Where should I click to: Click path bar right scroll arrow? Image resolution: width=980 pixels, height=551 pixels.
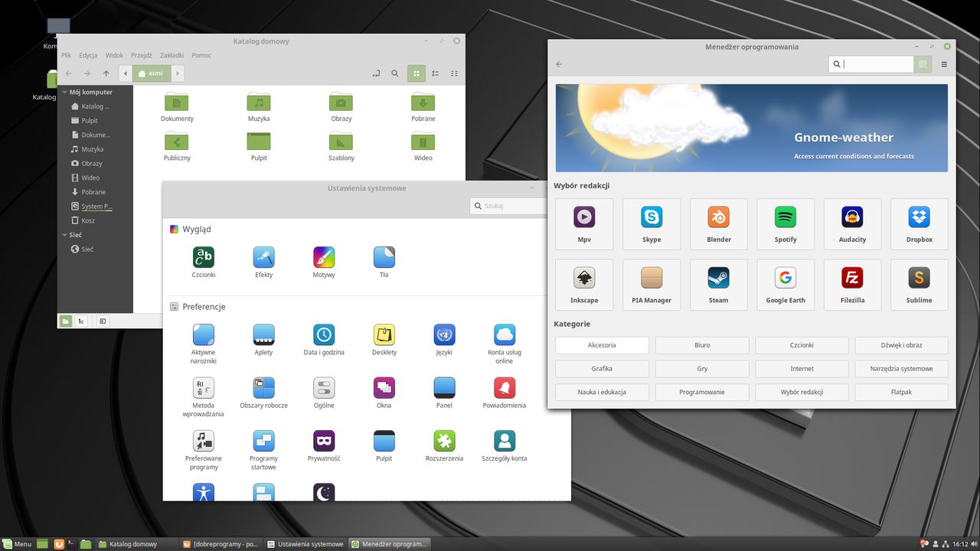(x=178, y=73)
